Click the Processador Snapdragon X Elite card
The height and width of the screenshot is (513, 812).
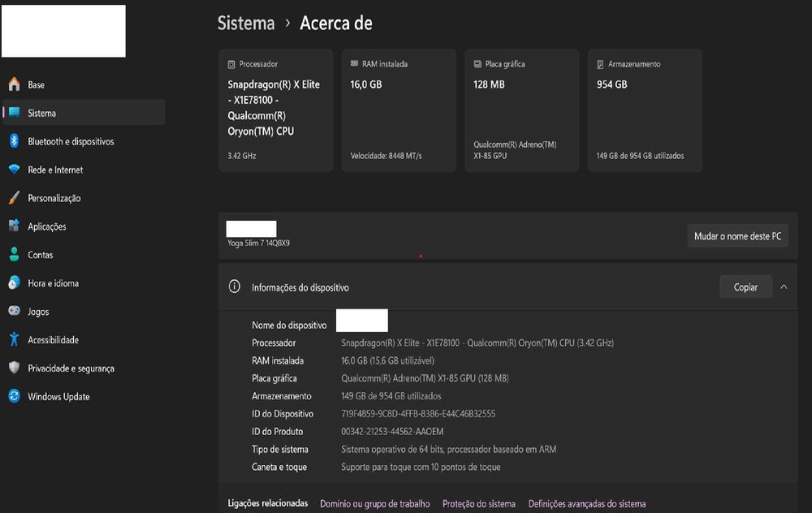[275, 110]
